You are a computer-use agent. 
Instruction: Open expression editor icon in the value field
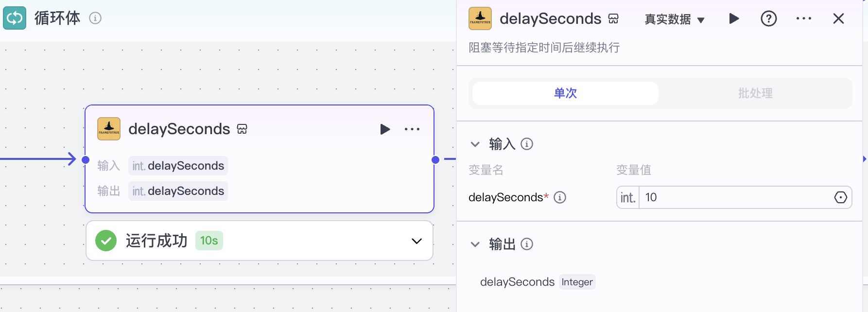click(841, 197)
